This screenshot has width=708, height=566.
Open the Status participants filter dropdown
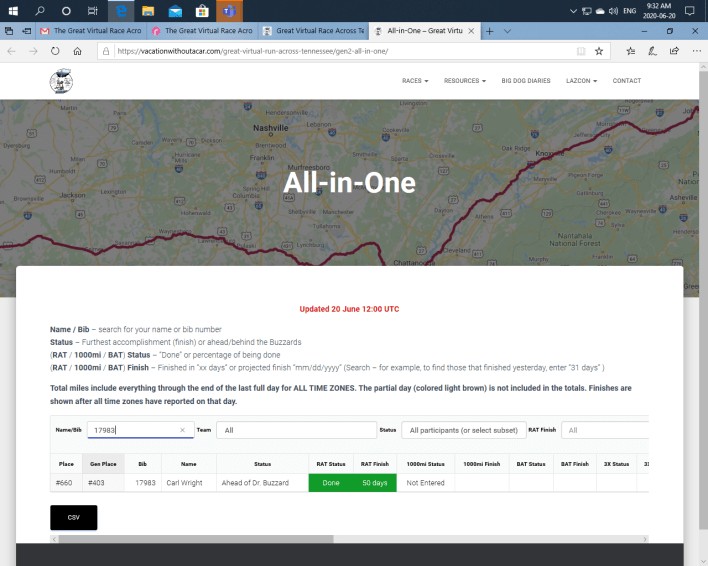point(463,430)
